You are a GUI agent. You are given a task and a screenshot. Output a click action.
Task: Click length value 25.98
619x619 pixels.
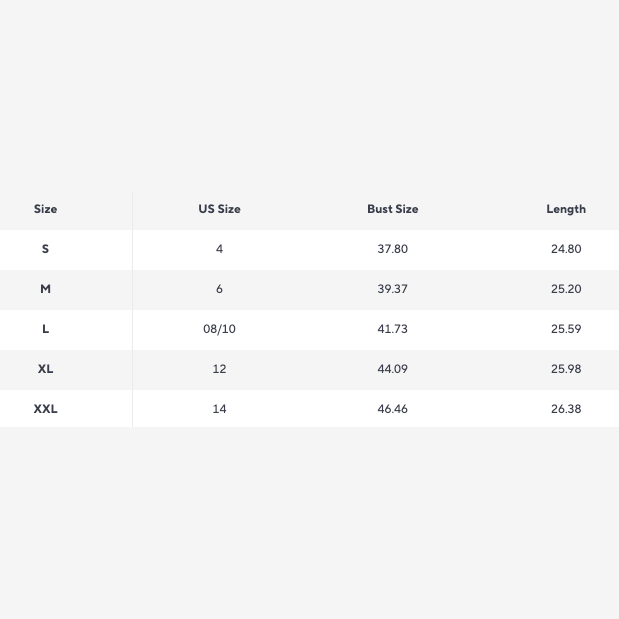click(565, 369)
